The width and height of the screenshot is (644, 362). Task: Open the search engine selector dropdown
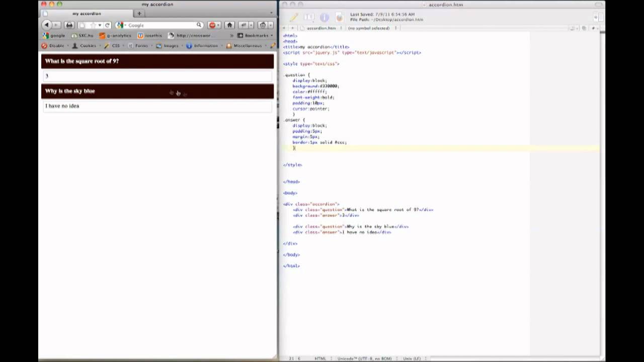tap(121, 25)
